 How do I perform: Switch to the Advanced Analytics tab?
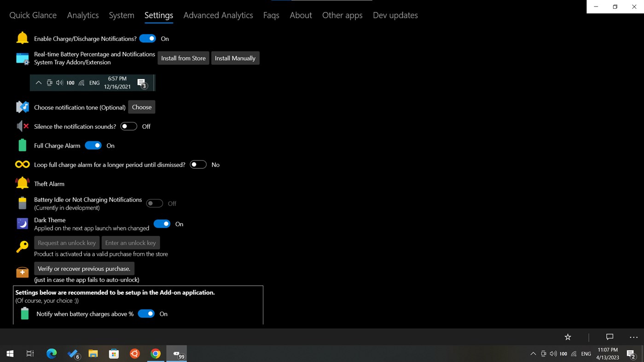tap(218, 15)
